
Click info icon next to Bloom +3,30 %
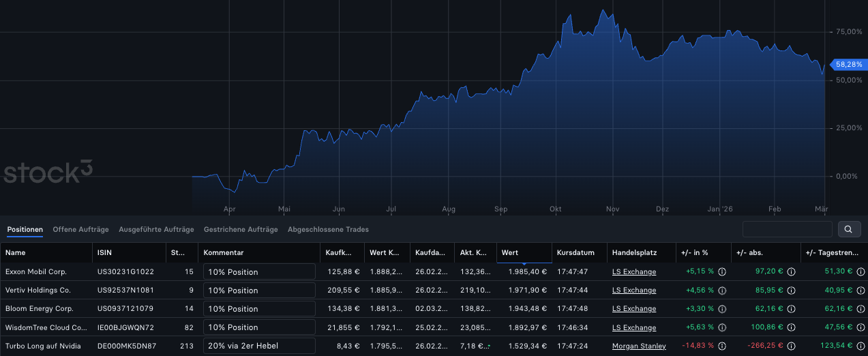722,309
